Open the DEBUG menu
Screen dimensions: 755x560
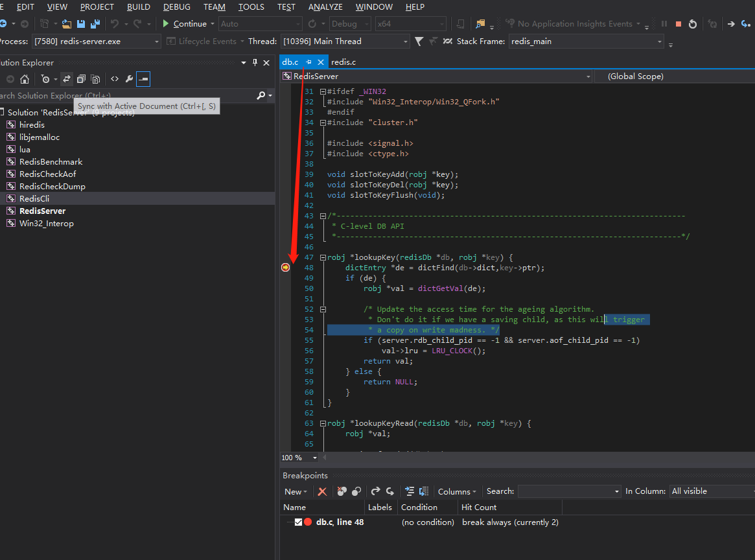pyautogui.click(x=176, y=7)
